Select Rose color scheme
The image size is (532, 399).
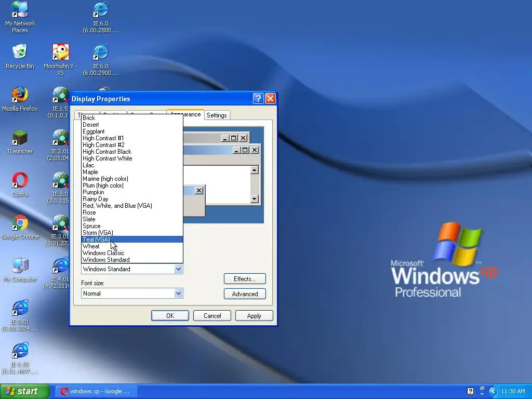click(132, 212)
